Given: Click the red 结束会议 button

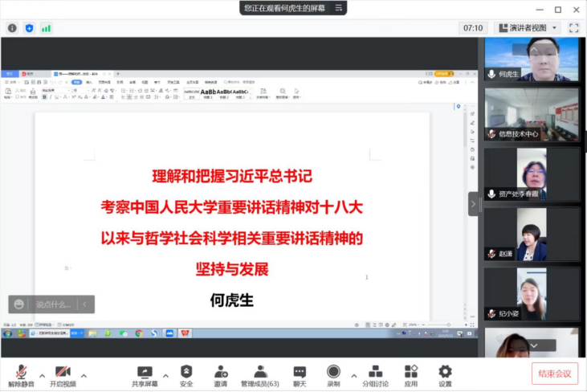Looking at the screenshot, I should click(x=555, y=374).
